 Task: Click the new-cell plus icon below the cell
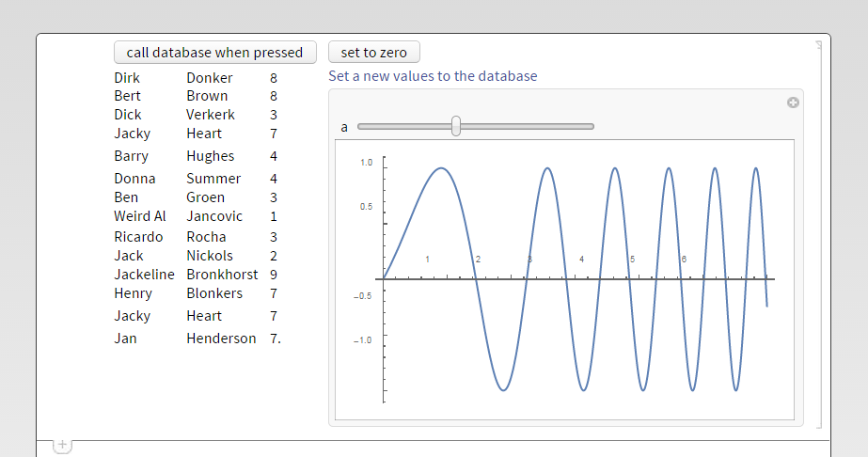62,445
